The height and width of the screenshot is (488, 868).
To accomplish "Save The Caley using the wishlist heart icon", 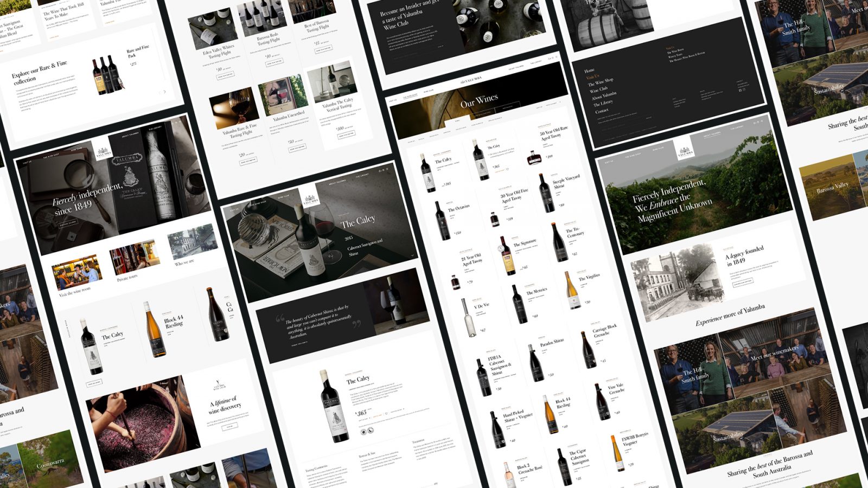I will coord(387,414).
